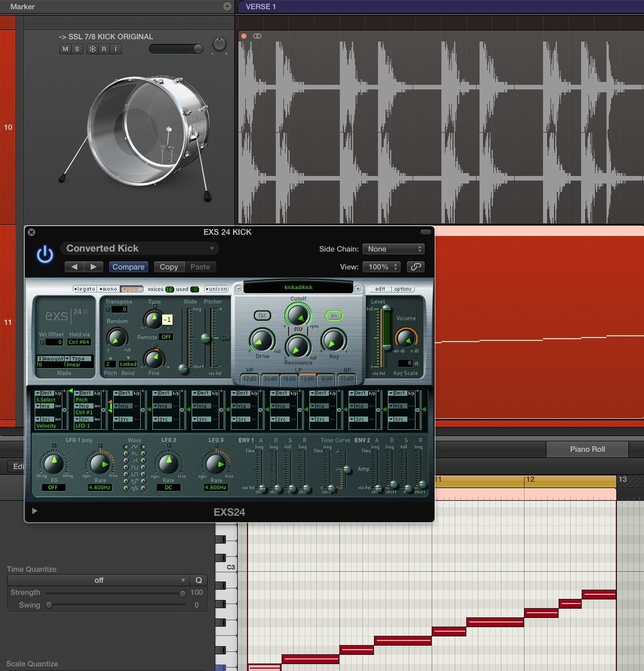Image resolution: width=644 pixels, height=671 pixels.
Task: Click the LFO 3 Rate knob
Action: 216,463
